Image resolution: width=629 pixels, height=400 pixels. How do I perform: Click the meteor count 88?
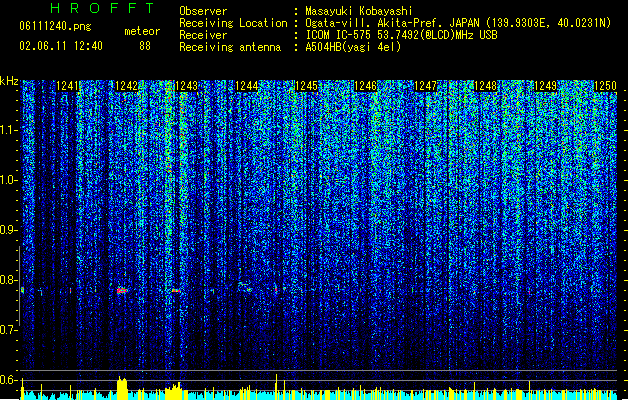point(145,46)
